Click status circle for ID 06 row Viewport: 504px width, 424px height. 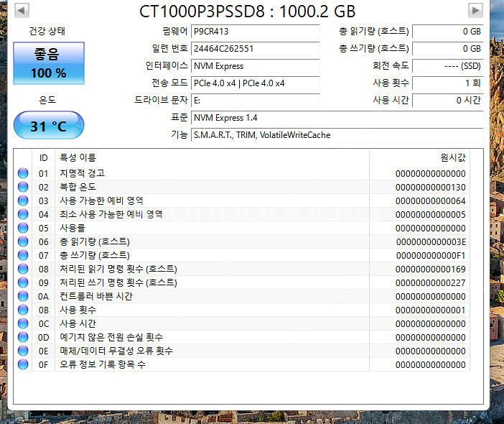[23, 241]
